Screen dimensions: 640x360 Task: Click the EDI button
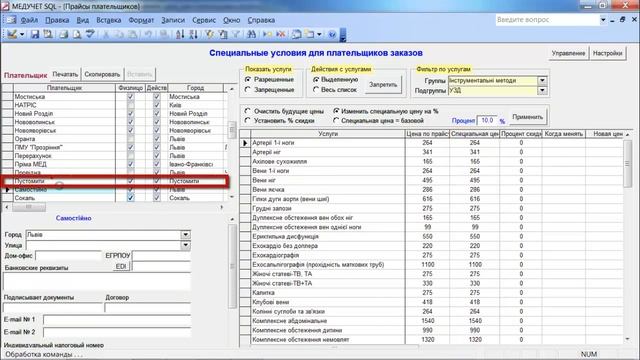tap(121, 266)
